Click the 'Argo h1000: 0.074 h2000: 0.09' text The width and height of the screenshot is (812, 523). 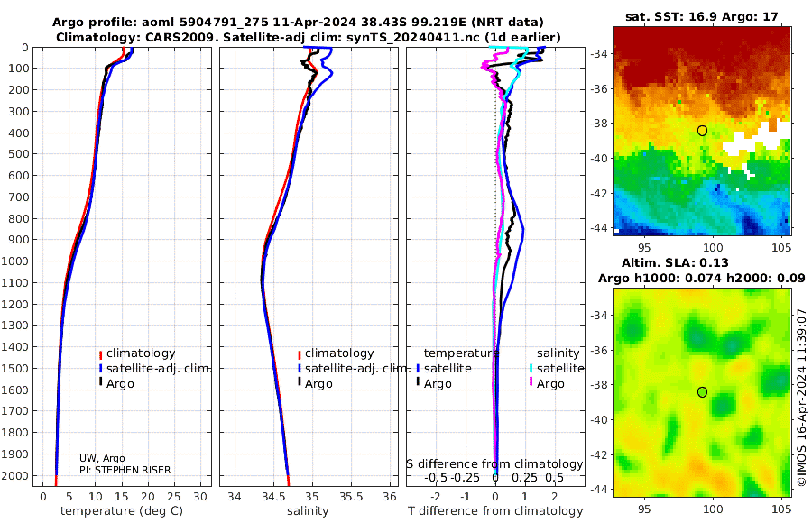pos(702,278)
